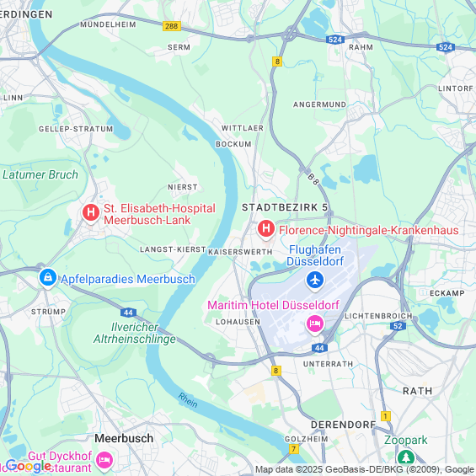
Task: Click the blue 52 autobahn shield
Action: click(398, 326)
